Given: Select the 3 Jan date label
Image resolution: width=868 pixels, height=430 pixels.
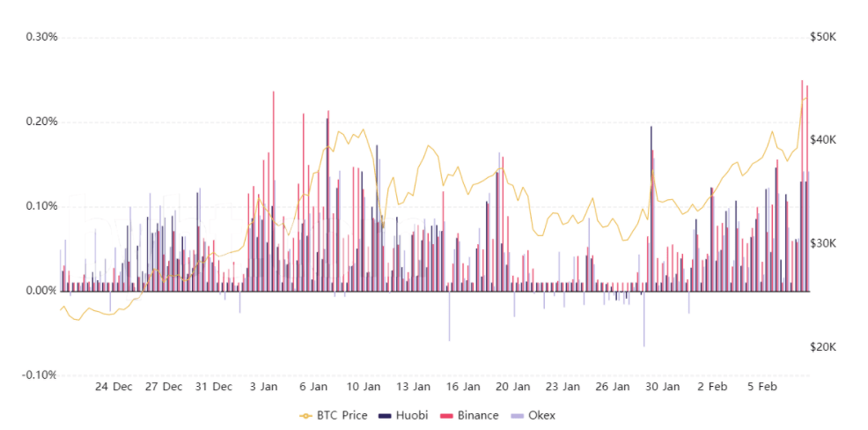Looking at the screenshot, I should (x=263, y=387).
